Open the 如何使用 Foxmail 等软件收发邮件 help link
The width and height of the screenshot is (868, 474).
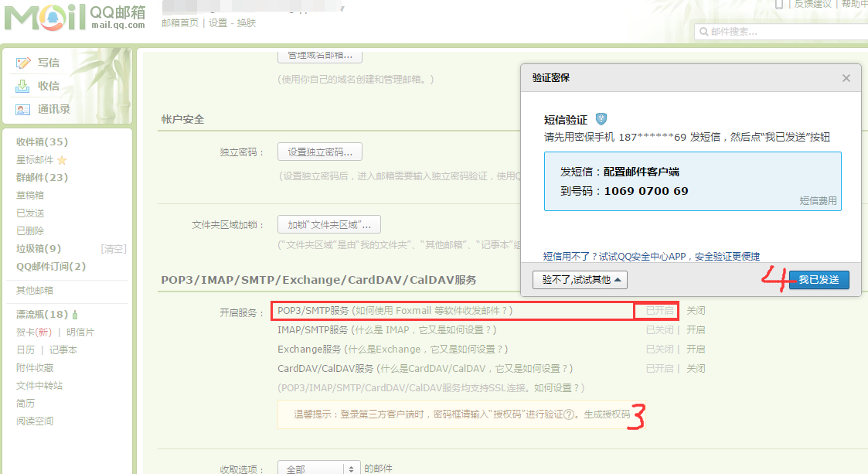point(431,311)
